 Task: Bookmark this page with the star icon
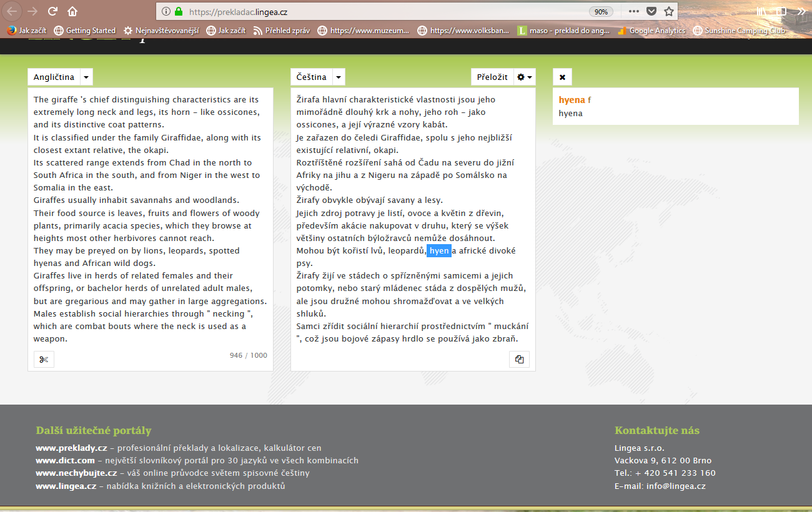click(x=669, y=11)
